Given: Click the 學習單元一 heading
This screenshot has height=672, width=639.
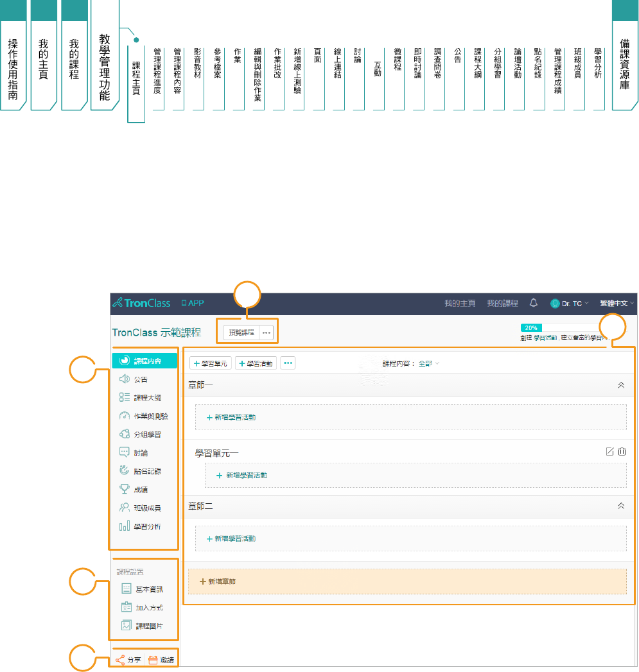Looking at the screenshot, I should pyautogui.click(x=216, y=453).
